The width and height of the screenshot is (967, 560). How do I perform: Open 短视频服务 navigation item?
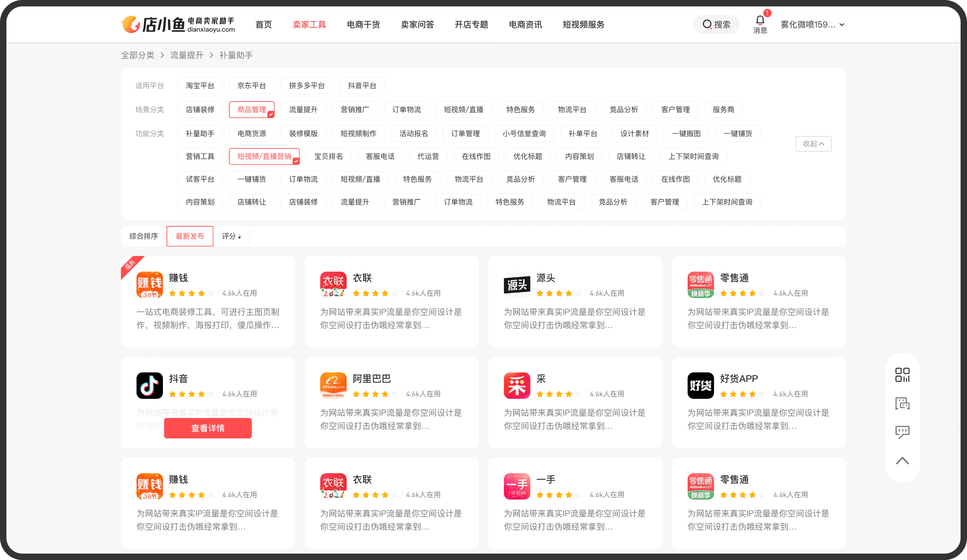click(x=584, y=24)
